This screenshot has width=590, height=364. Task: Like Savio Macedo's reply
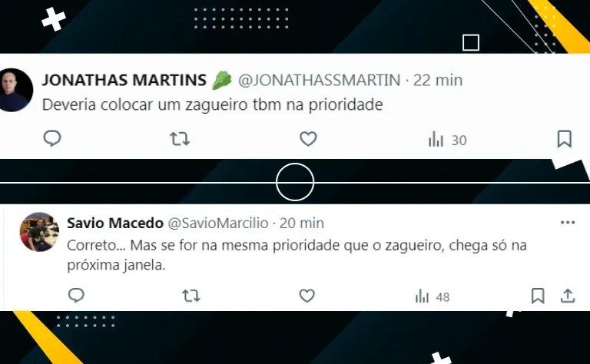[x=307, y=296]
